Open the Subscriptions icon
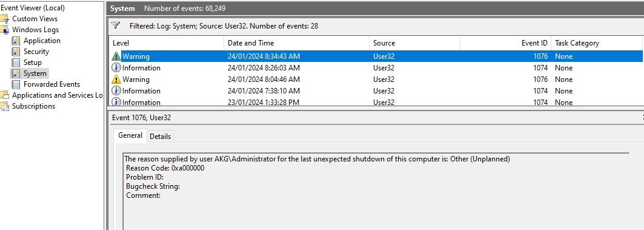The width and height of the screenshot is (644, 230). (x=4, y=106)
